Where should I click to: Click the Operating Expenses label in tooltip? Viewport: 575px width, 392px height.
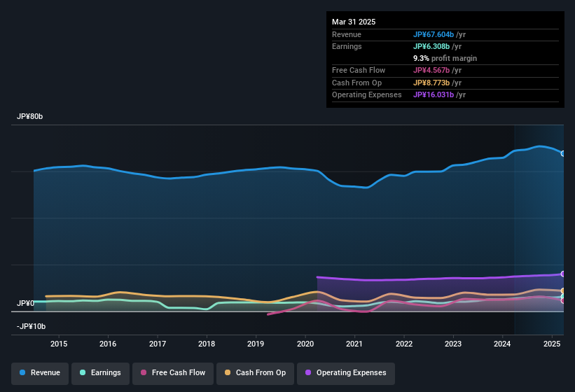pos(367,95)
